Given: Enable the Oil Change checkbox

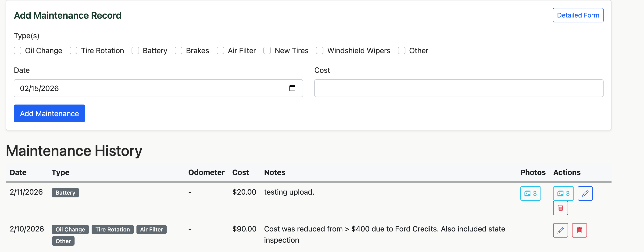Looking at the screenshot, I should 18,50.
